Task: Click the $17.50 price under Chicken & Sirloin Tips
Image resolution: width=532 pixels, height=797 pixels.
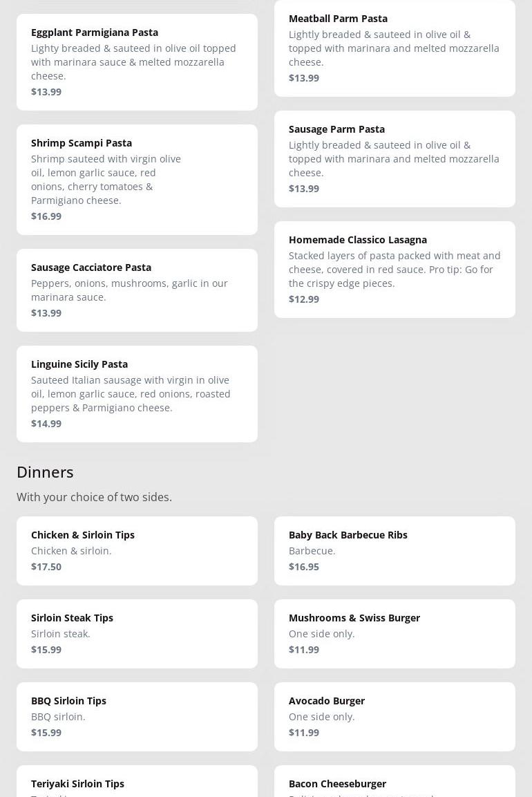Action: coord(46,567)
